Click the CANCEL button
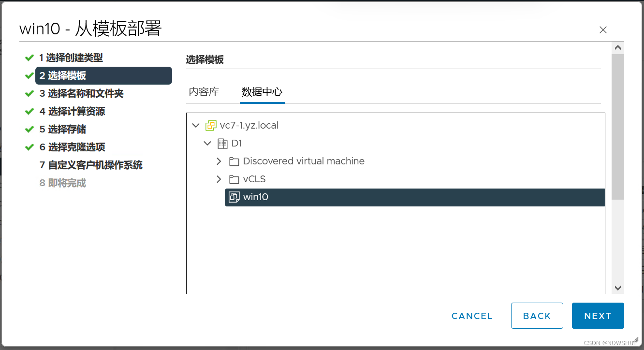 pos(472,316)
